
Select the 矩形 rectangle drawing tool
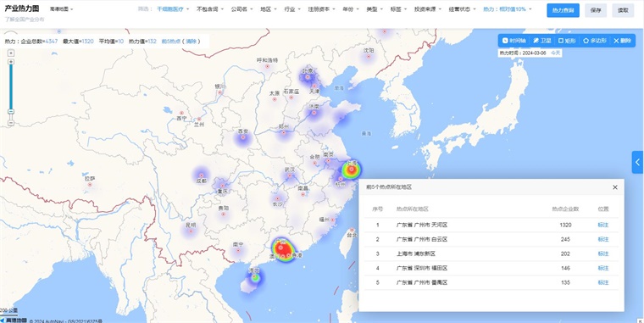click(x=567, y=41)
